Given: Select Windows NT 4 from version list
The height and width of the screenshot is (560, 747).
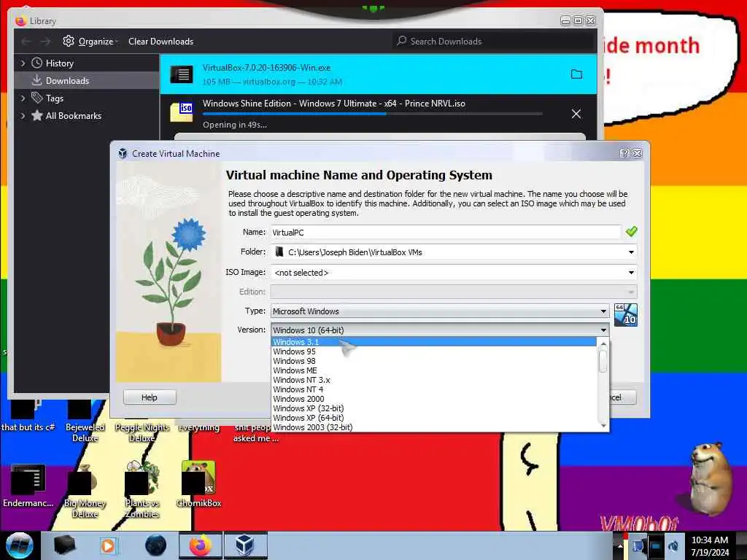Looking at the screenshot, I should click(x=433, y=389).
